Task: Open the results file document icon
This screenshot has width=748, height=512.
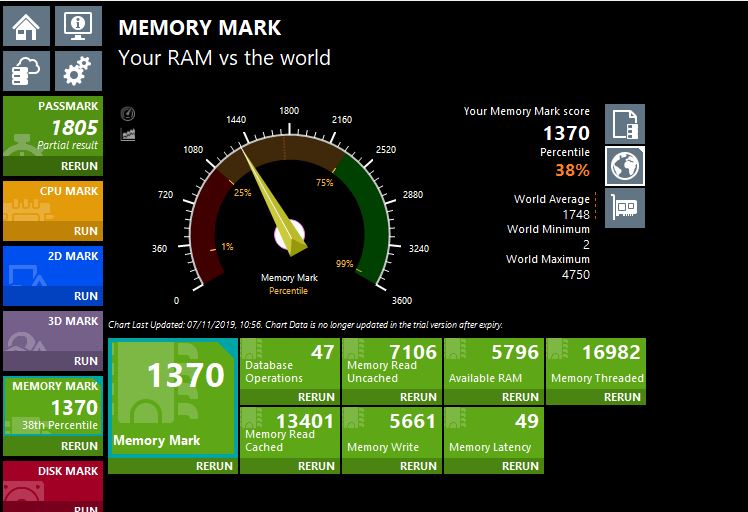Action: point(625,124)
